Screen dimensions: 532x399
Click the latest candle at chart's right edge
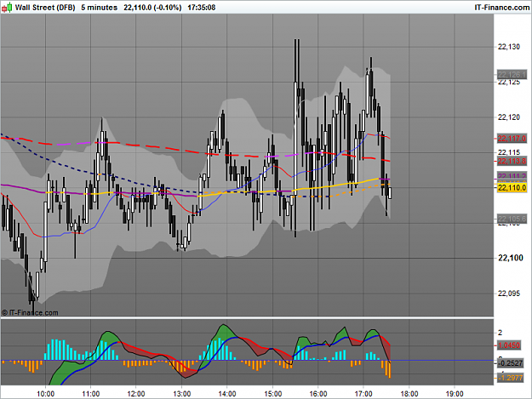coord(390,193)
